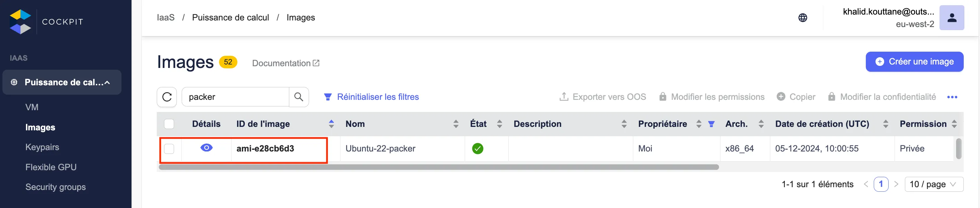The image size is (980, 208).
Task: Open Keypairs in the sidebar
Action: 42,147
